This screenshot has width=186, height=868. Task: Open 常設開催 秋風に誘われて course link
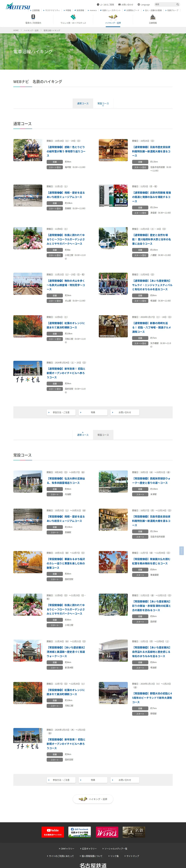[x=66, y=609]
